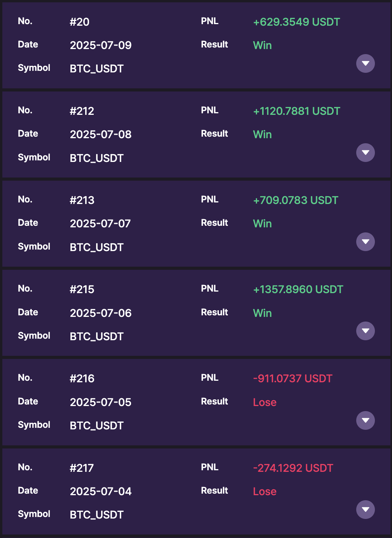Click BTC_USDT symbol in trade #213
The height and width of the screenshot is (538, 392).
97,248
